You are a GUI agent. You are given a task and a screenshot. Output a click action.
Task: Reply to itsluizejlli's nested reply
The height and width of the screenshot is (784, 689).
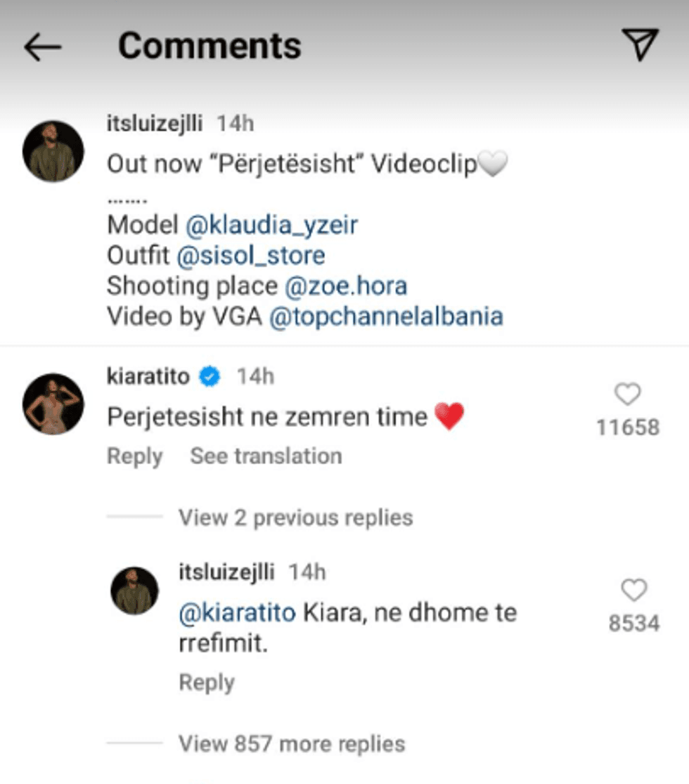207,683
